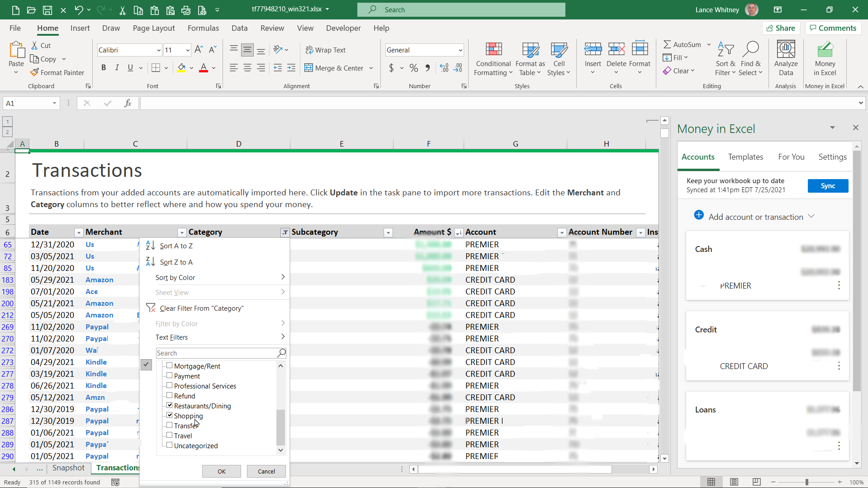Open Cell Styles gallery
The image size is (868, 488).
(559, 59)
